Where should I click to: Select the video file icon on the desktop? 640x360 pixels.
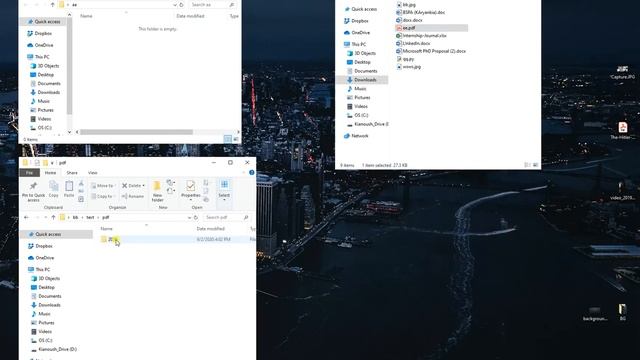pos(622,191)
